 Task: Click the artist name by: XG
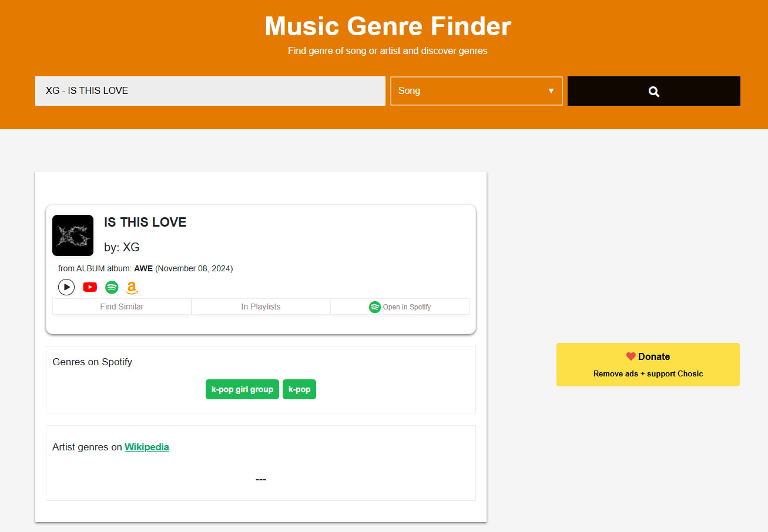coord(122,247)
